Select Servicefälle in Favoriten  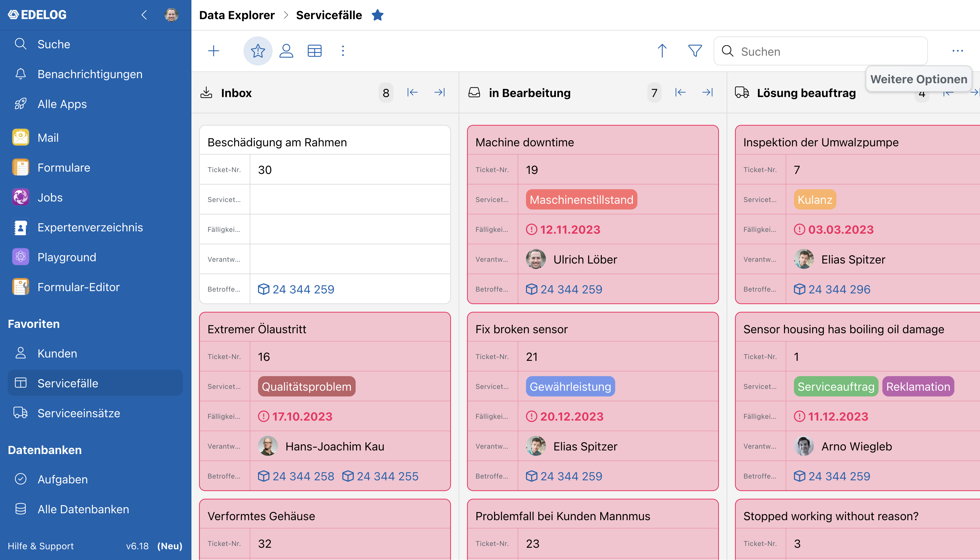[x=96, y=383]
